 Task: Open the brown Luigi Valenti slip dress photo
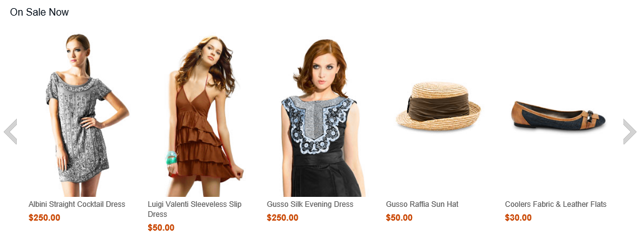[204, 116]
